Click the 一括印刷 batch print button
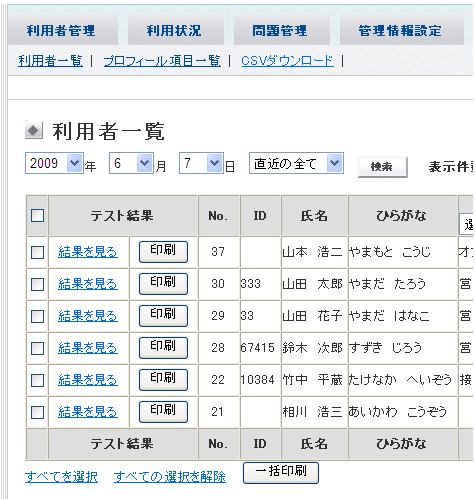 click(x=281, y=473)
